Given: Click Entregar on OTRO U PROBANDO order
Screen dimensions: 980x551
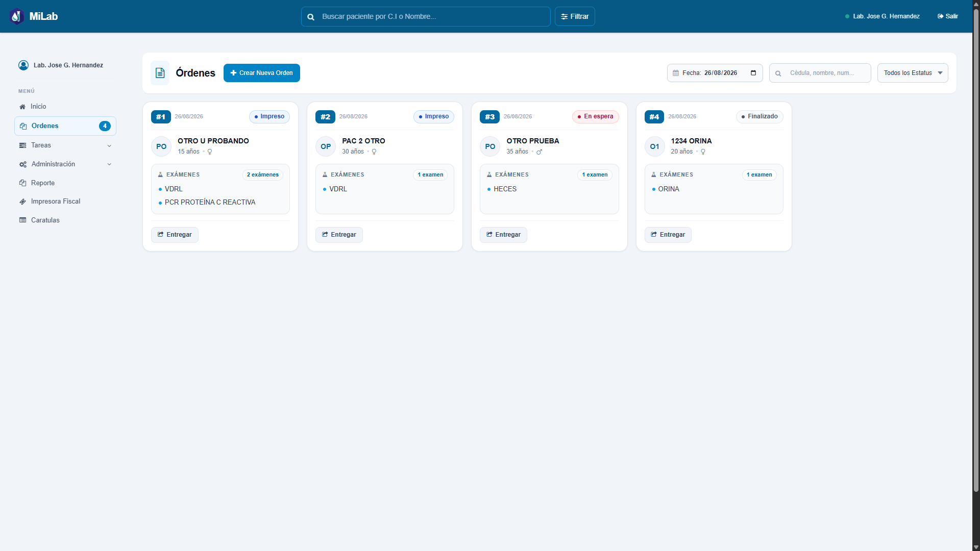Looking at the screenshot, I should coord(175,235).
